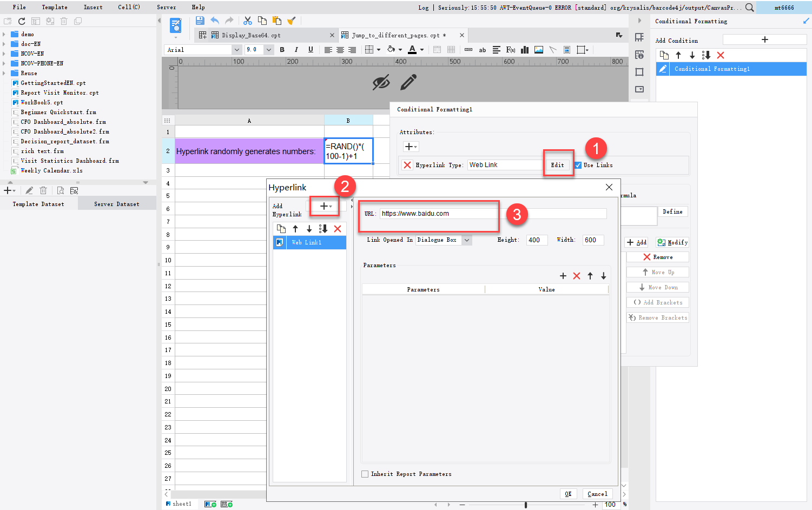The height and width of the screenshot is (510, 812).
Task: Add a parameter with the plus icon
Action: 563,276
